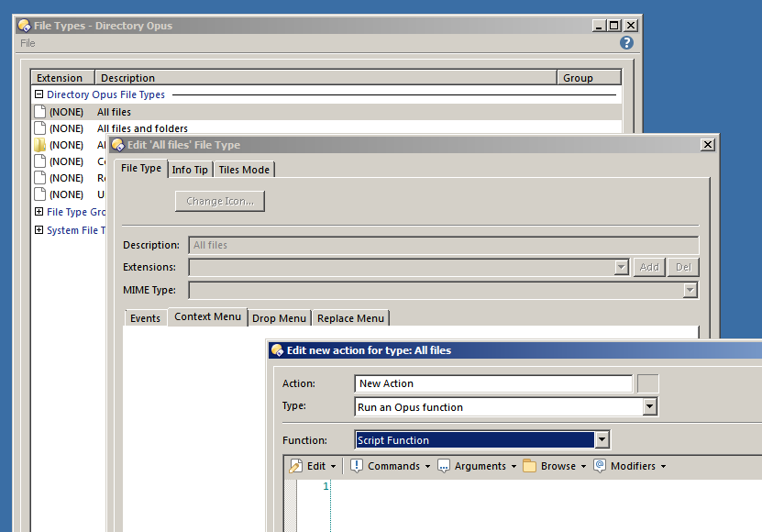
Task: Open the Commands dropdown arrow
Action: pyautogui.click(x=427, y=466)
